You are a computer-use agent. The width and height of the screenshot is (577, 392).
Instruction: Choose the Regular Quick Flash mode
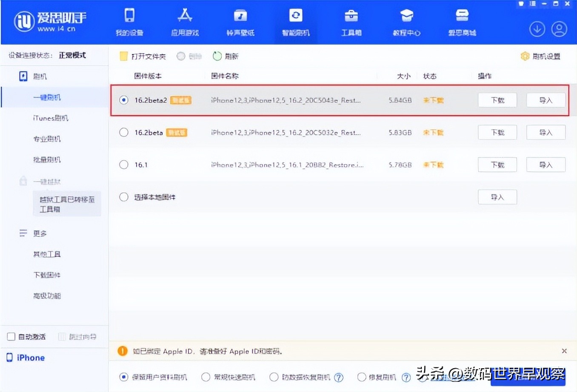coord(206,377)
